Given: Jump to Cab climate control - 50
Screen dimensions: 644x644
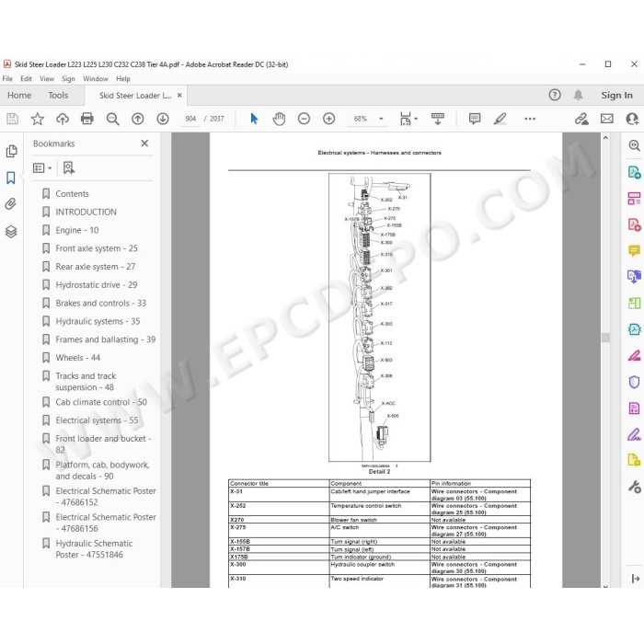Looking at the screenshot, I should click(x=101, y=402).
